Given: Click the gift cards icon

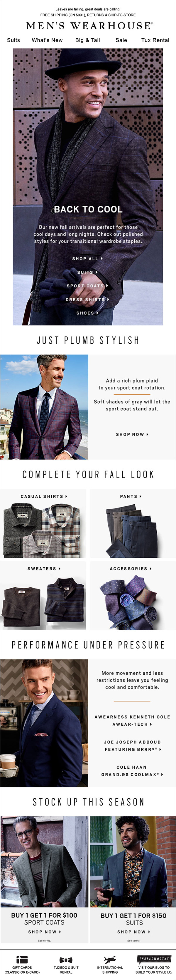Looking at the screenshot, I should point(22,960).
